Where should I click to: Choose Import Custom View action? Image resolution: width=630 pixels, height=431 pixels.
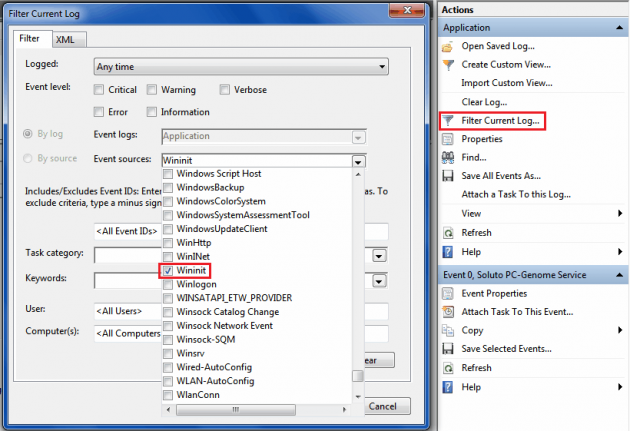click(507, 83)
